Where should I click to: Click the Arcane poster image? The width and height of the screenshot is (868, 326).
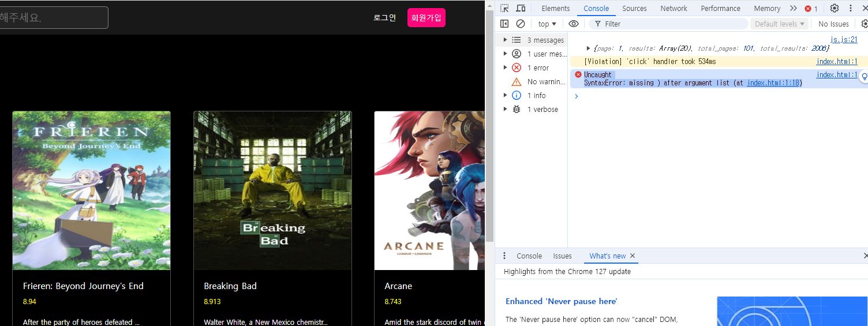429,190
